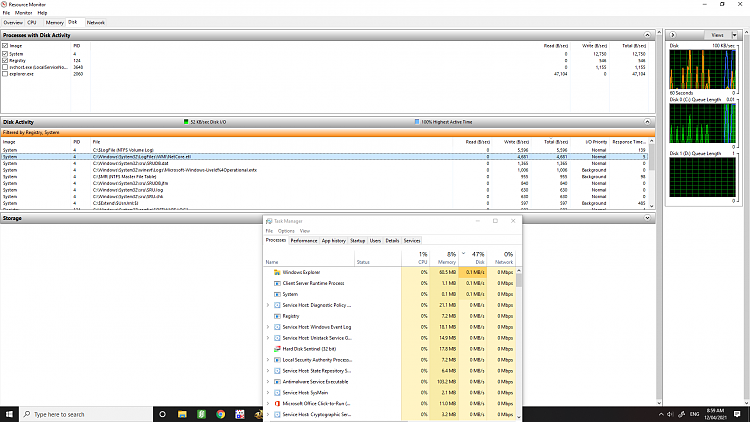The width and height of the screenshot is (750, 422).
Task: Switch to the Overview tab in Resource Monitor
Action: click(x=13, y=22)
